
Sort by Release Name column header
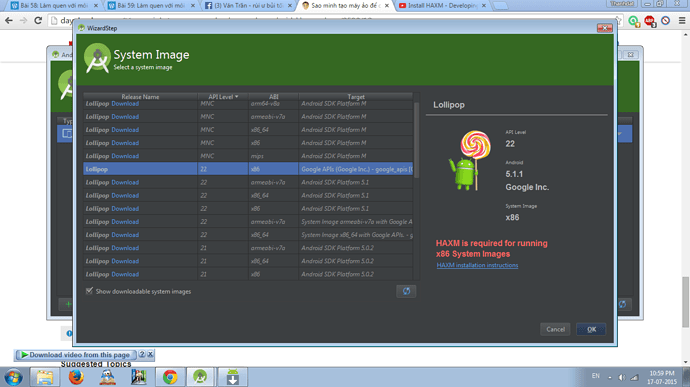pos(140,96)
